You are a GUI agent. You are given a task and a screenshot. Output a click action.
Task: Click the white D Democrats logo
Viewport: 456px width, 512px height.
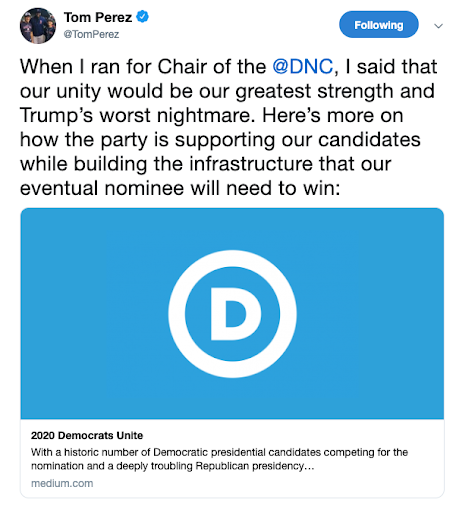click(232, 314)
